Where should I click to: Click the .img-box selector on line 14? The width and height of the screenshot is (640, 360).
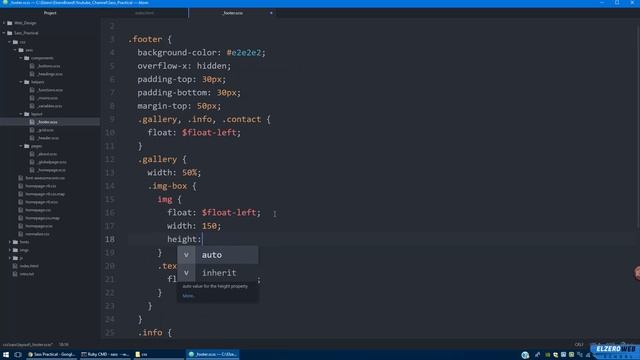pyautogui.click(x=167, y=186)
